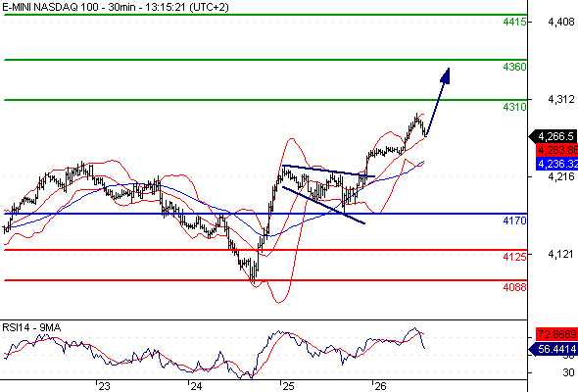
Task: Select the 24 date marker on time axis
Action: click(196, 386)
